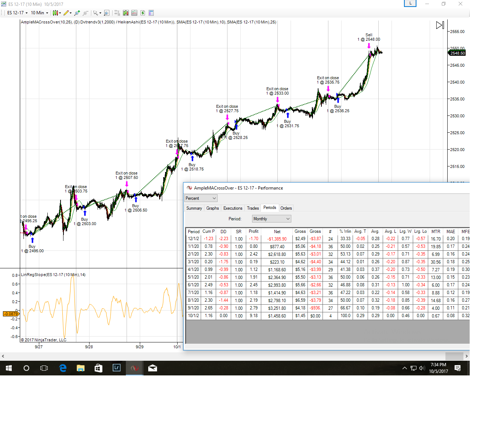Click the Sell 1 @ 2548.00 label

(x=369, y=37)
